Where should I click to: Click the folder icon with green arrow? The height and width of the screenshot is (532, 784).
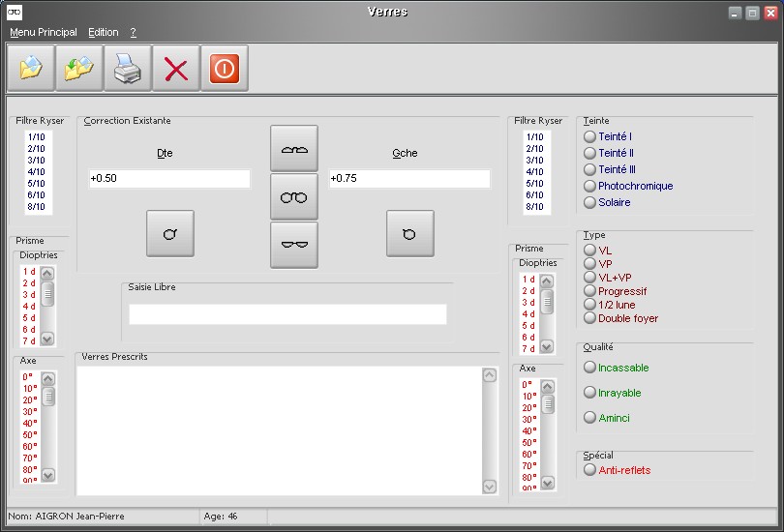[x=79, y=68]
